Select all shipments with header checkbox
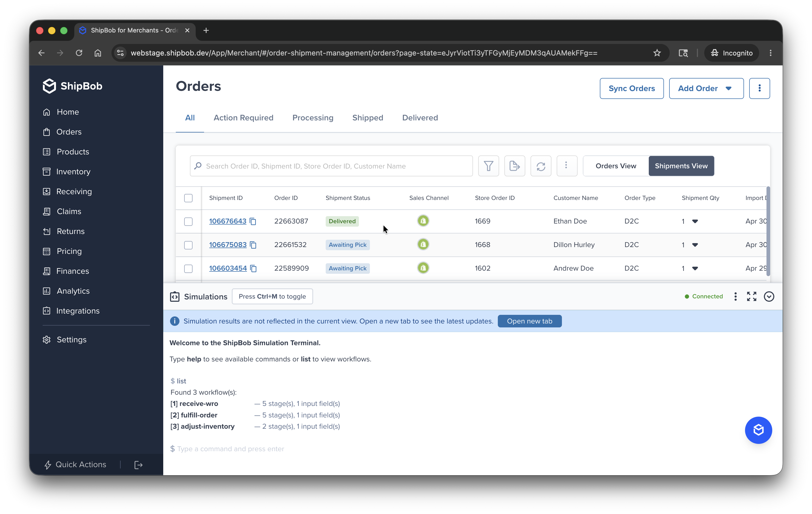This screenshot has height=514, width=812. tap(188, 198)
